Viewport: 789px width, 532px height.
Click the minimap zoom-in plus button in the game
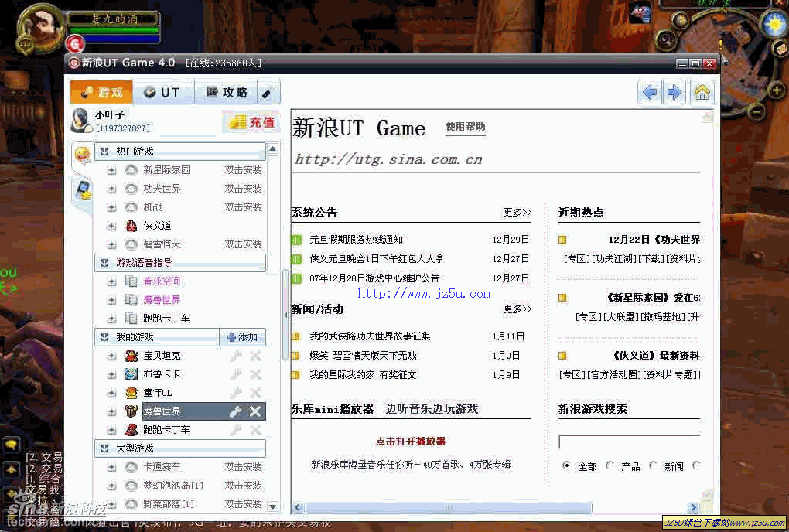click(x=778, y=90)
